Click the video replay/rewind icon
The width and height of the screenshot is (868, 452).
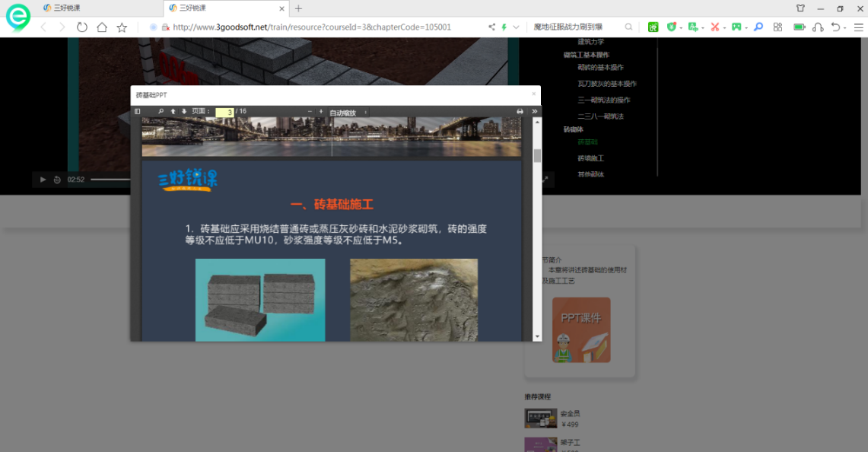point(57,180)
